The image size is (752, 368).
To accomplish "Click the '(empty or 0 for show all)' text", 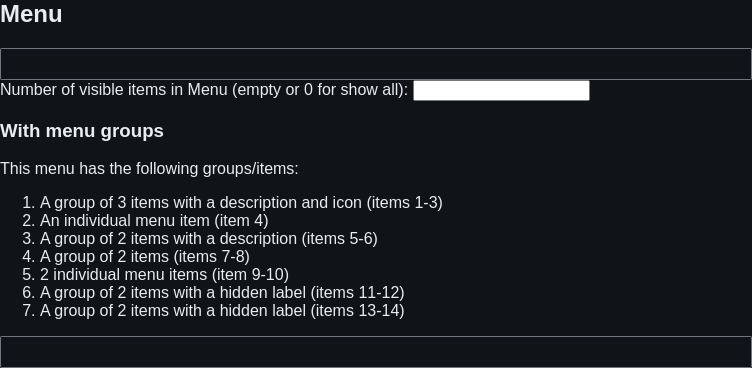I will (x=320, y=90).
